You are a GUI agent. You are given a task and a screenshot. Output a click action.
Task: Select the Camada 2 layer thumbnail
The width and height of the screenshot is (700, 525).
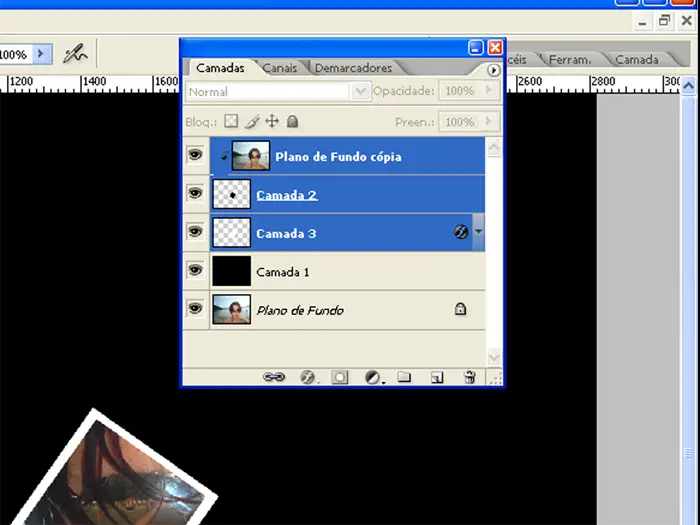pyautogui.click(x=231, y=194)
